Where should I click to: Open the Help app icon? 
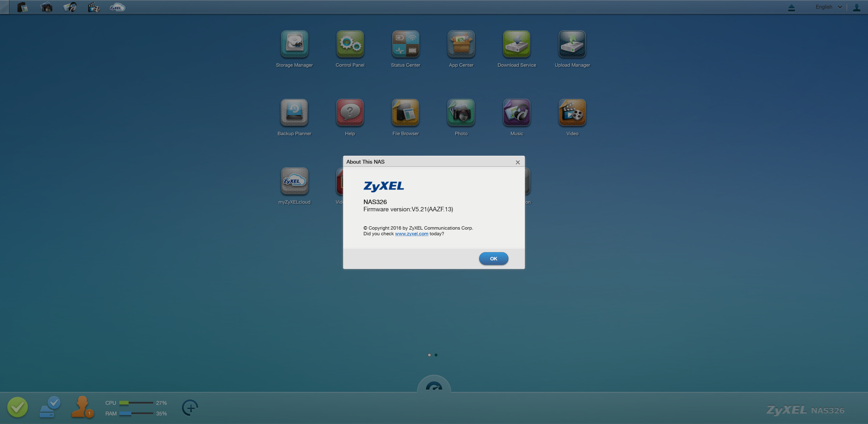350,113
